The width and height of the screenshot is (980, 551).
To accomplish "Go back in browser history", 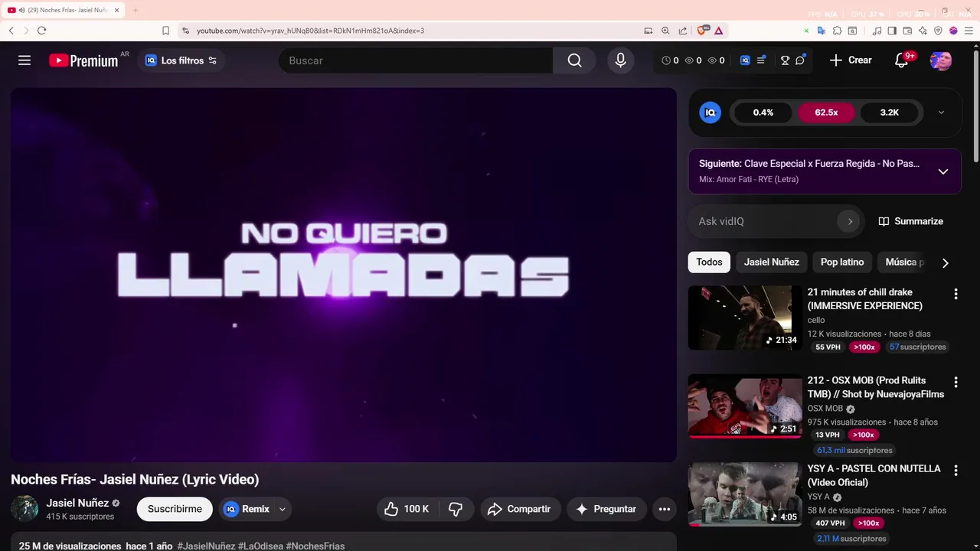I will (x=11, y=31).
